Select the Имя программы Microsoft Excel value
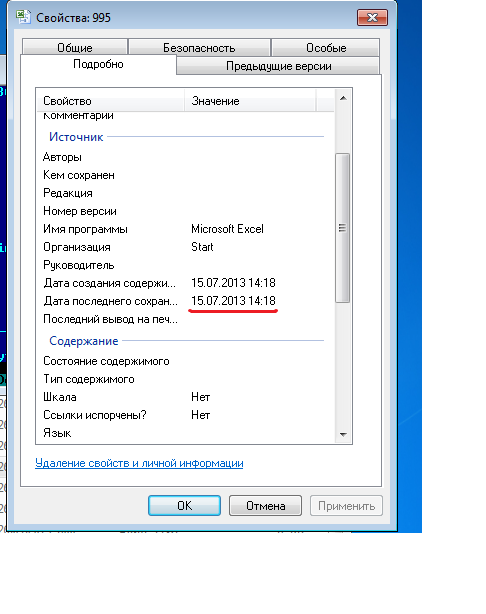This screenshot has width=486, height=614. tap(227, 229)
